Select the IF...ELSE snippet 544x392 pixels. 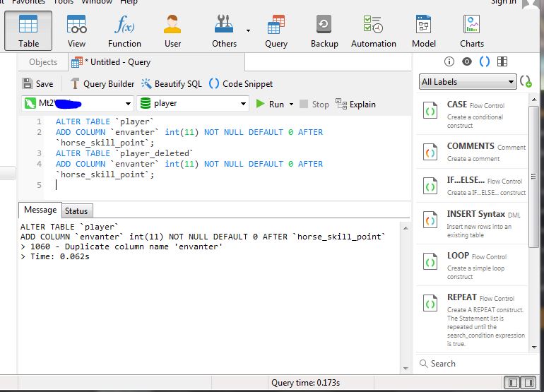pyautogui.click(x=472, y=186)
